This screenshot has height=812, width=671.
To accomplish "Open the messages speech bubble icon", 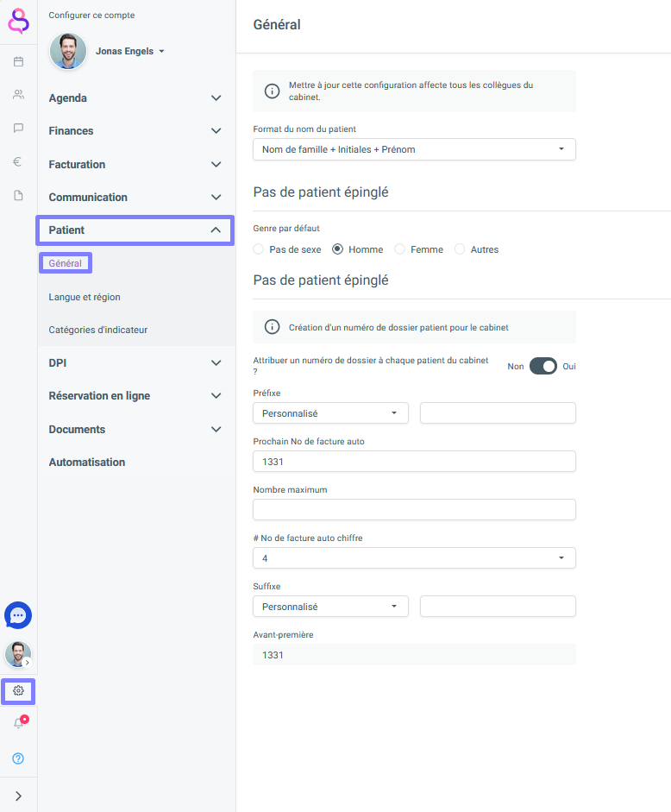I will [19, 128].
